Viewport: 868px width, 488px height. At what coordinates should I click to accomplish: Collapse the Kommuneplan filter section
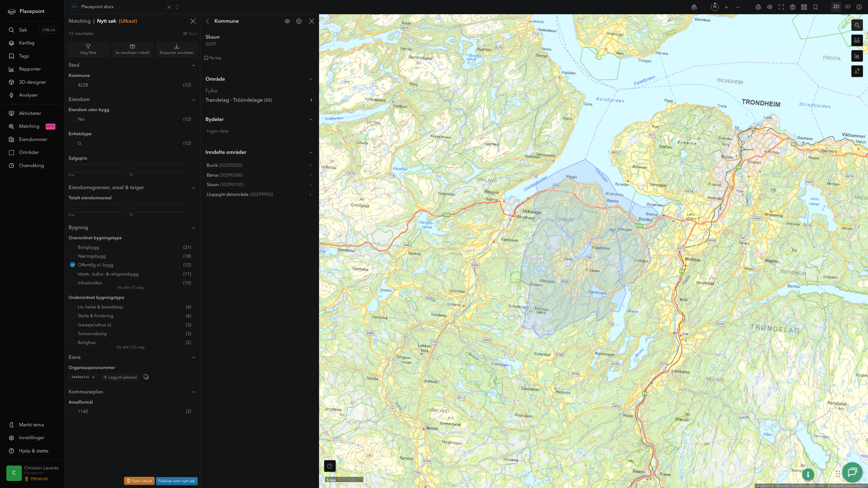pyautogui.click(x=194, y=392)
